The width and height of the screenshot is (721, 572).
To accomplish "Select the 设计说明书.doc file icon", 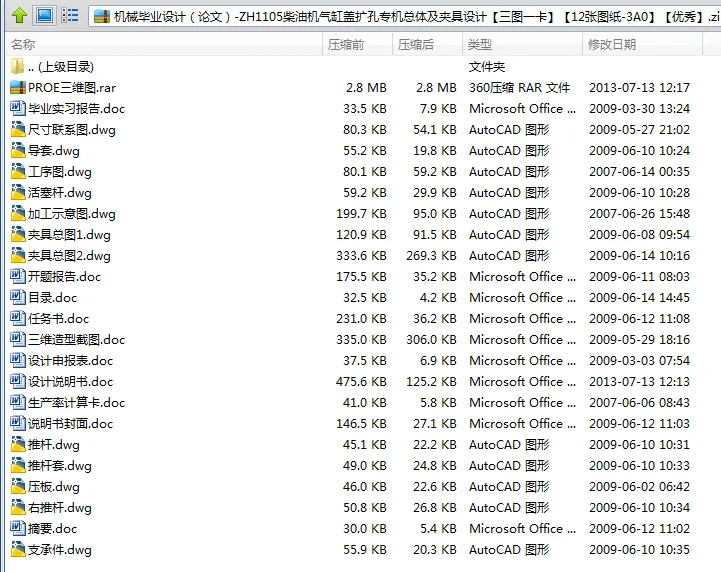I will tap(18, 382).
